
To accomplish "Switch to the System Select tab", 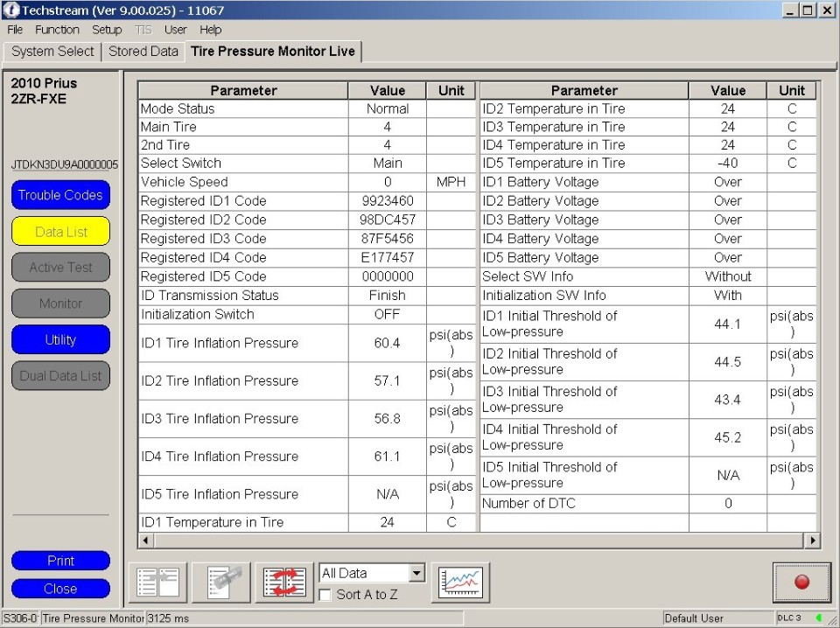I will [52, 52].
